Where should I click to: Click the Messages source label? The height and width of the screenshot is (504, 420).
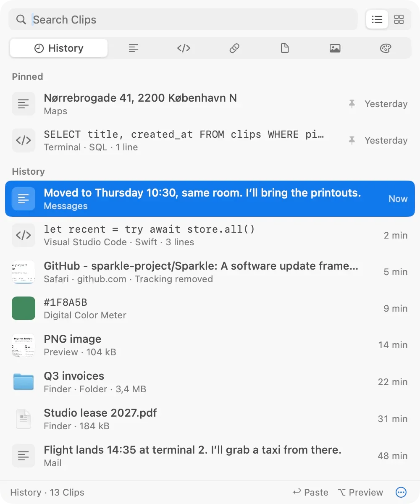tap(66, 206)
